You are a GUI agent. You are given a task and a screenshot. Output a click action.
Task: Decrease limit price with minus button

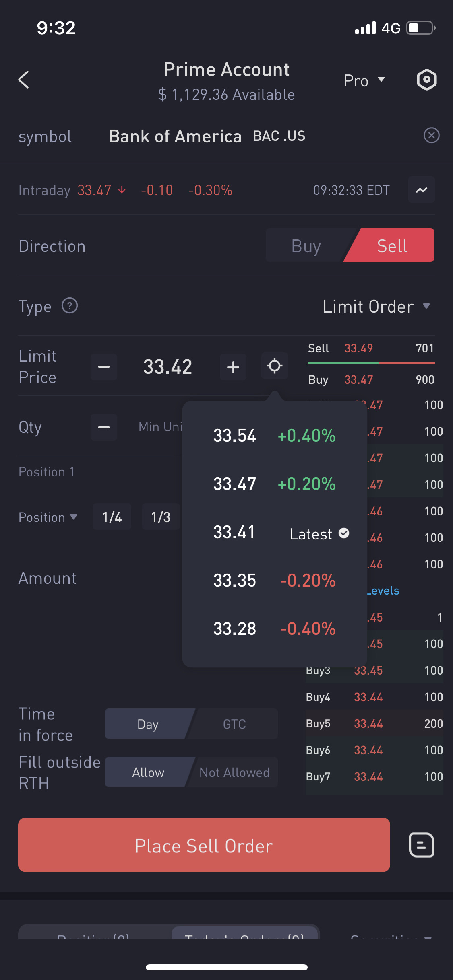(x=104, y=367)
